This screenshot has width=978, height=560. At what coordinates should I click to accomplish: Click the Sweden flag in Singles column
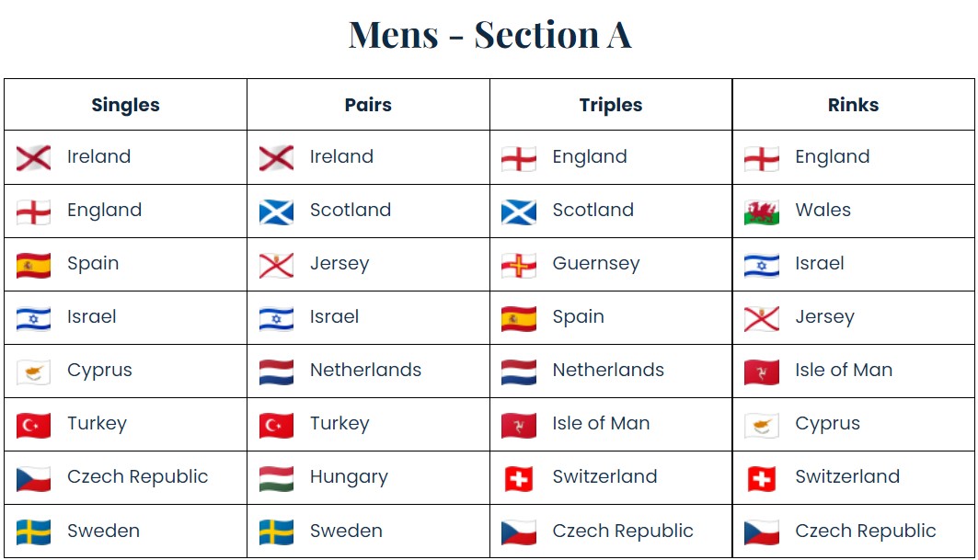coord(34,531)
